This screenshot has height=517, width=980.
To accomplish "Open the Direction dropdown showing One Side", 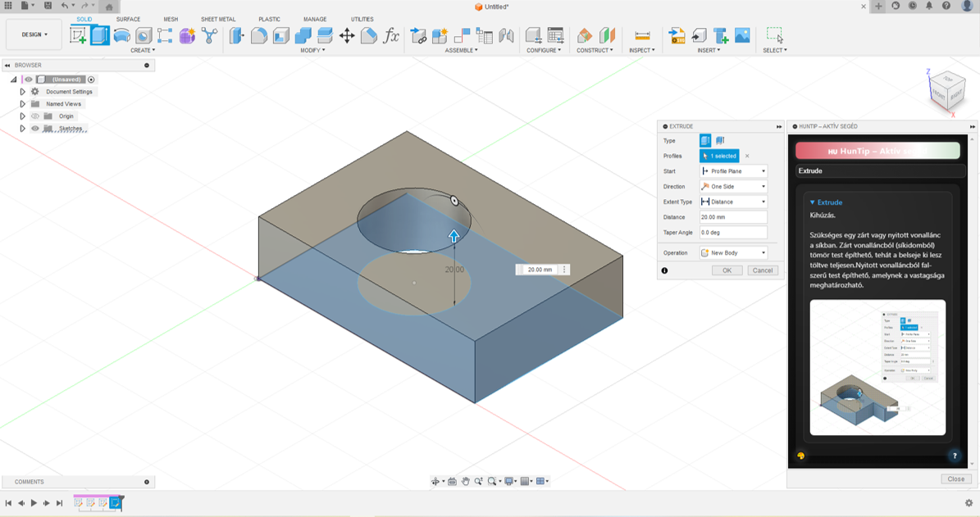I will pos(733,187).
